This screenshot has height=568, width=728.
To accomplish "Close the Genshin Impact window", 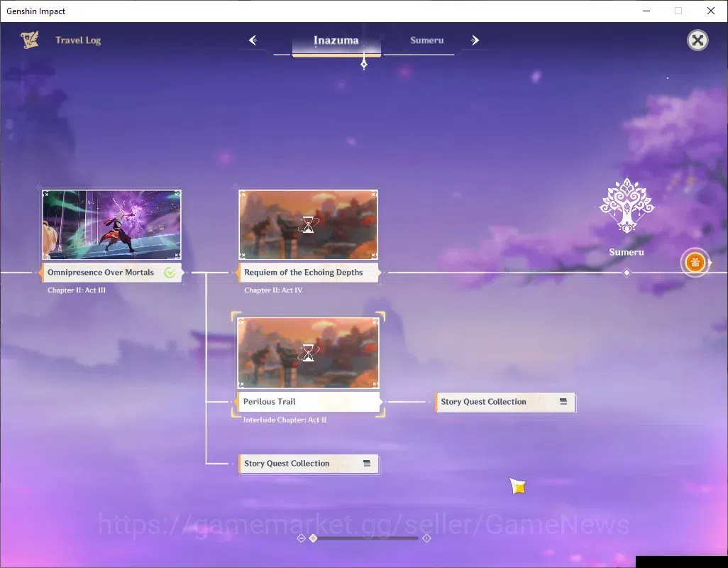I will [x=711, y=11].
